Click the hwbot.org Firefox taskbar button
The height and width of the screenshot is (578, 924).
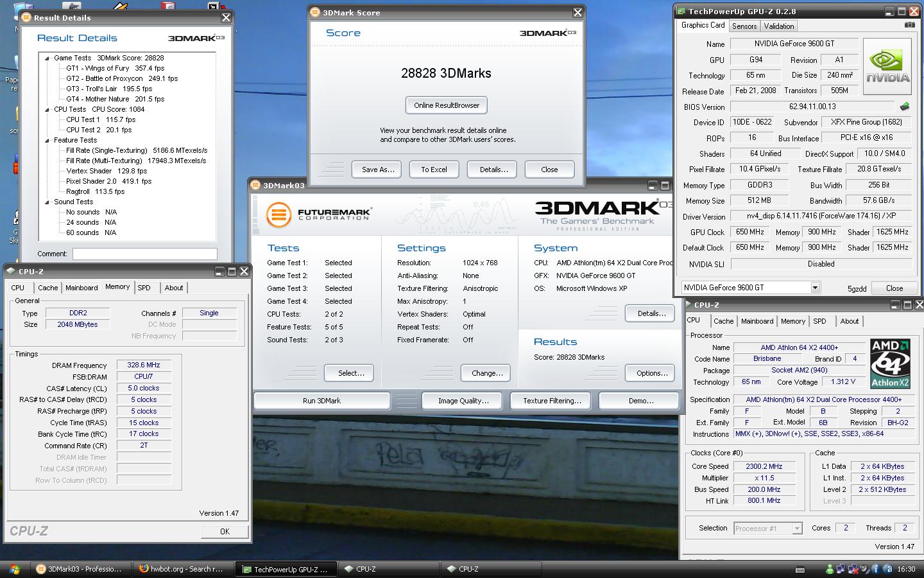point(182,569)
